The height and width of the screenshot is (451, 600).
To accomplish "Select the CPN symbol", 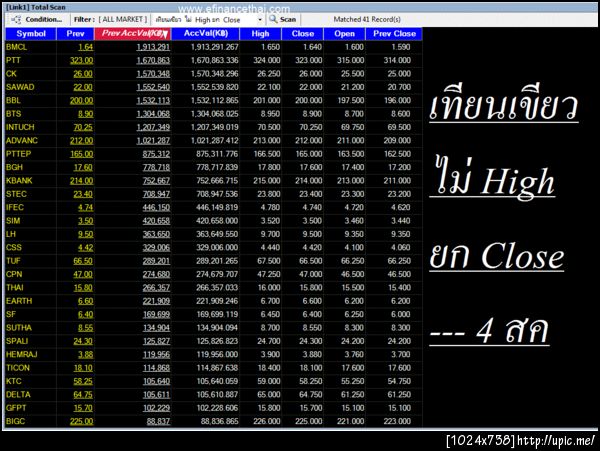I will point(14,275).
